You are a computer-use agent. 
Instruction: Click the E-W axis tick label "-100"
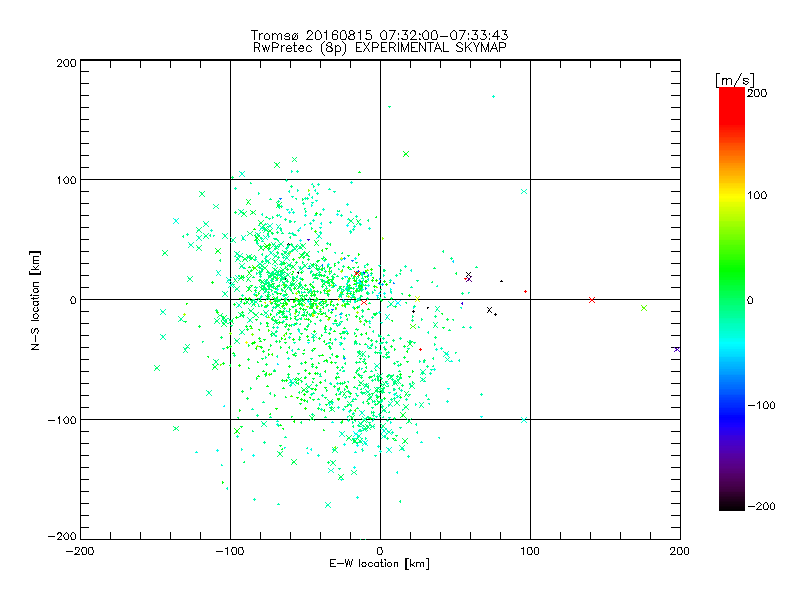coord(230,551)
